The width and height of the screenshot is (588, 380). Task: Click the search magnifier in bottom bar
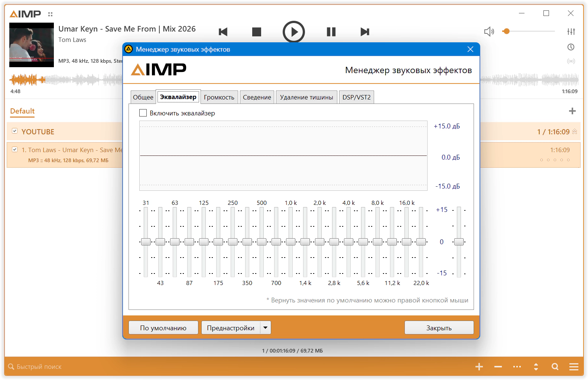[555, 367]
